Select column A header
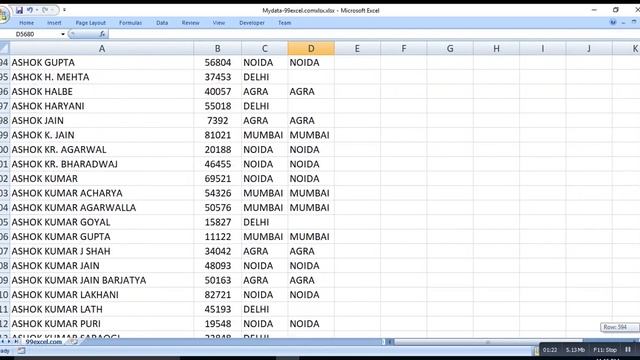640x360 pixels. coord(102,49)
